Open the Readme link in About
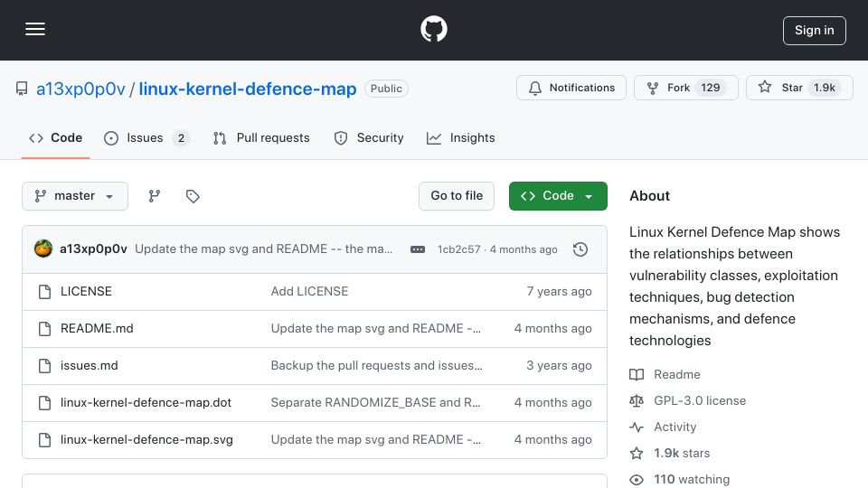This screenshot has height=488, width=868. coord(665,374)
